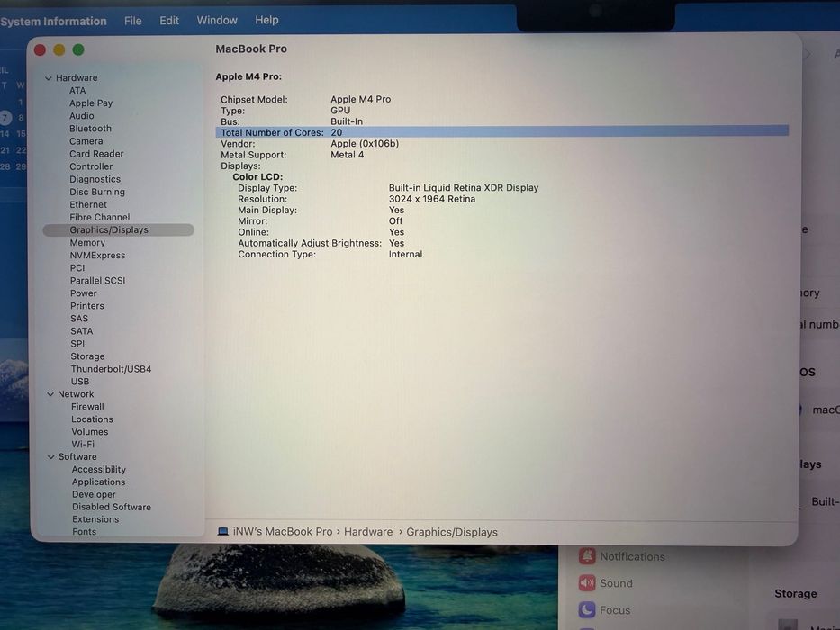Select Applications under Software

point(98,481)
